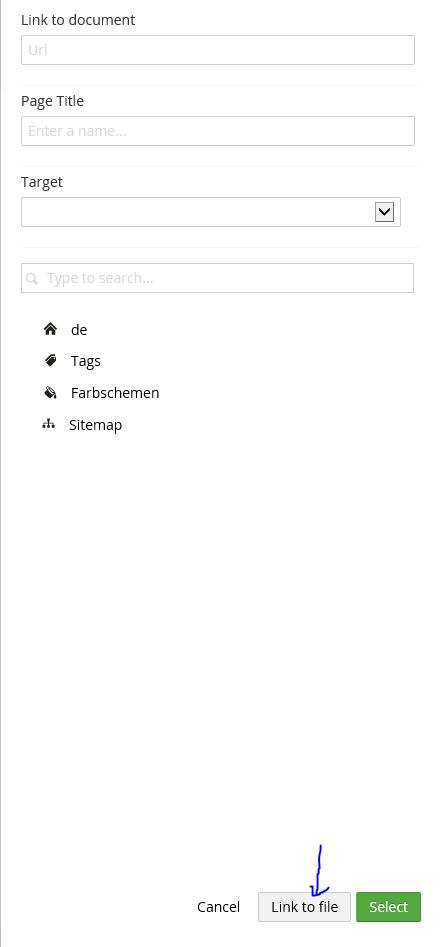Click the Target label text

[x=42, y=182]
